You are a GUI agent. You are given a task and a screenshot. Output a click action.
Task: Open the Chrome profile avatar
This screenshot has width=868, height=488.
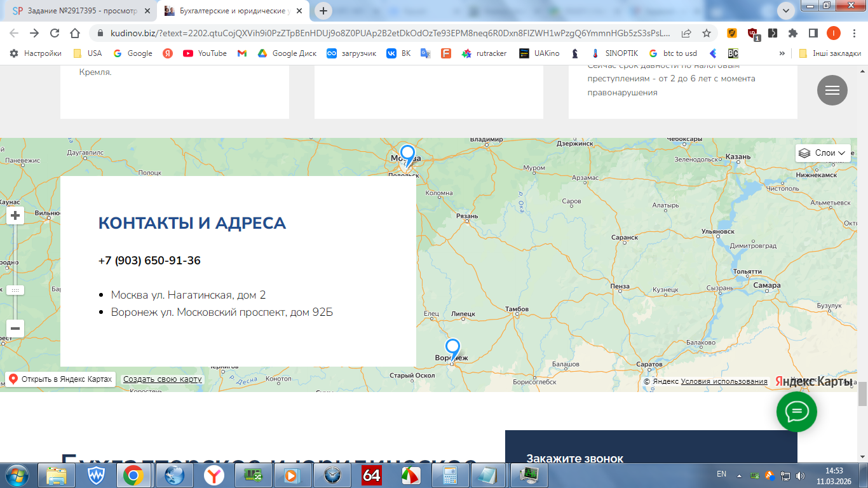(x=833, y=33)
